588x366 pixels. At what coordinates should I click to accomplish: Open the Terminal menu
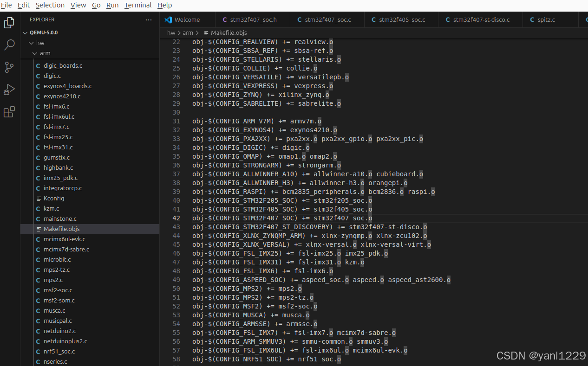[137, 5]
